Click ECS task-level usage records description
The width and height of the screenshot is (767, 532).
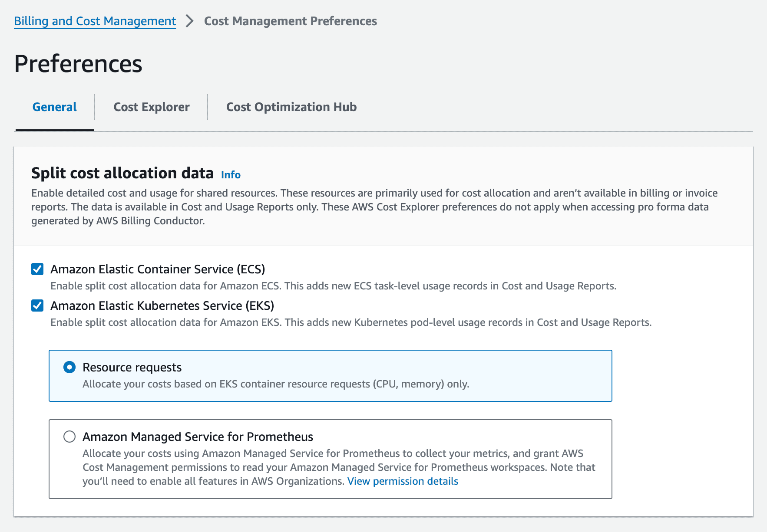click(334, 286)
